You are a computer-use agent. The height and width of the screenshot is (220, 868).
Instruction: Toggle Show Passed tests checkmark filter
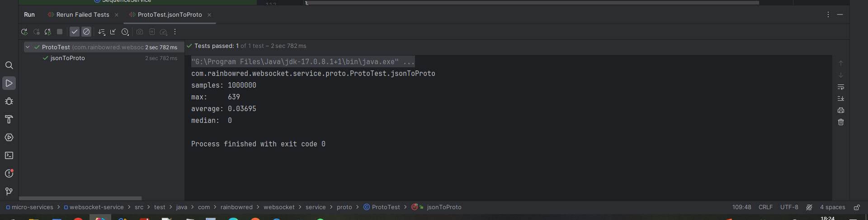[75, 32]
